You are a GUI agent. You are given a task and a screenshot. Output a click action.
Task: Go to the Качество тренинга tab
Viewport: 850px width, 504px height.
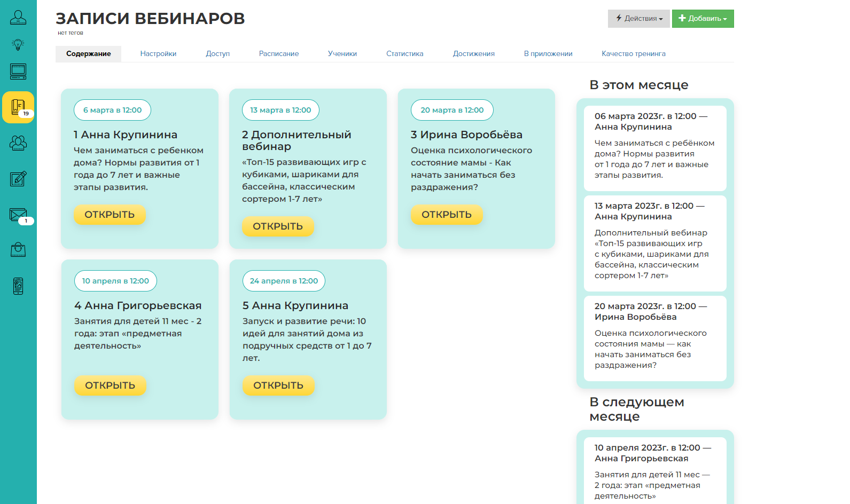tap(634, 54)
